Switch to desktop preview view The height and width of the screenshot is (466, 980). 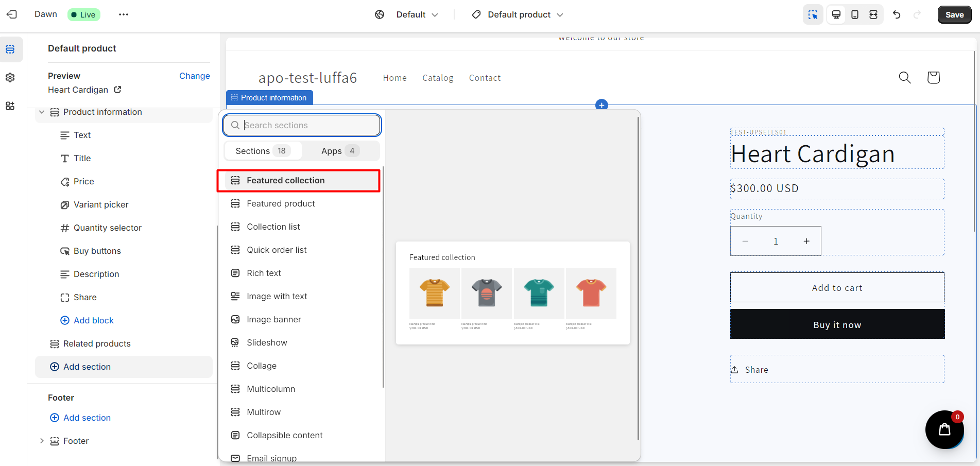(836, 14)
